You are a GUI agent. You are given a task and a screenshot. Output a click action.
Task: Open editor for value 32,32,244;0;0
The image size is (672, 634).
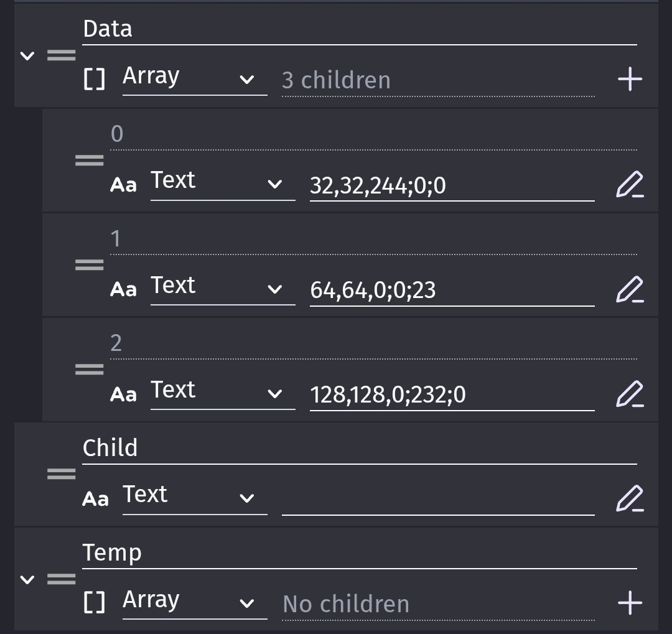(630, 184)
